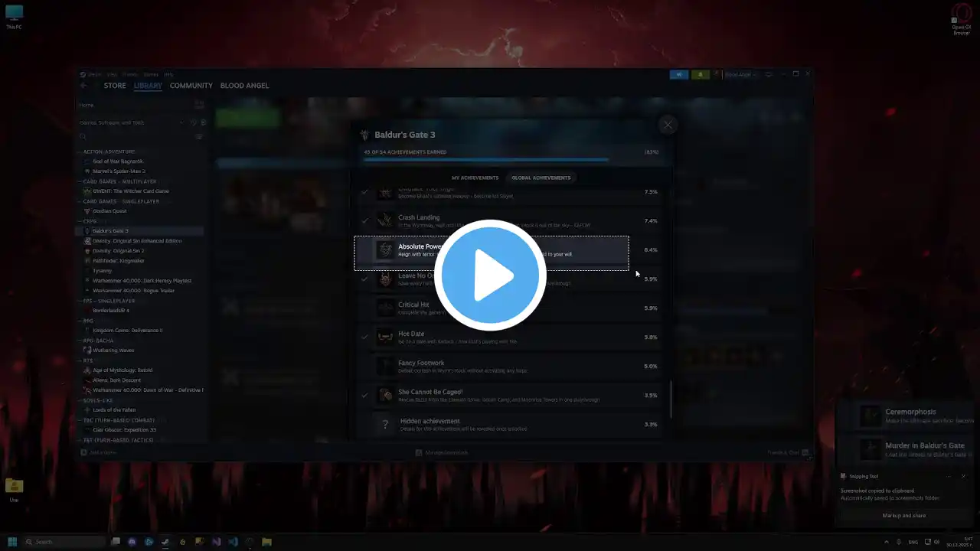Dismiss the Snipping Tool notification
980x551 pixels.
point(963,476)
